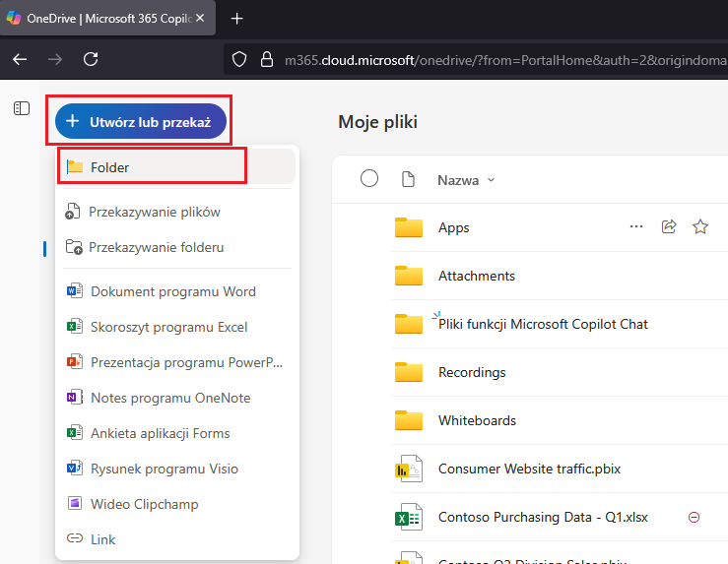Click the shield tracking protection icon
Viewport: 728px width, 564px height.
coord(239,59)
